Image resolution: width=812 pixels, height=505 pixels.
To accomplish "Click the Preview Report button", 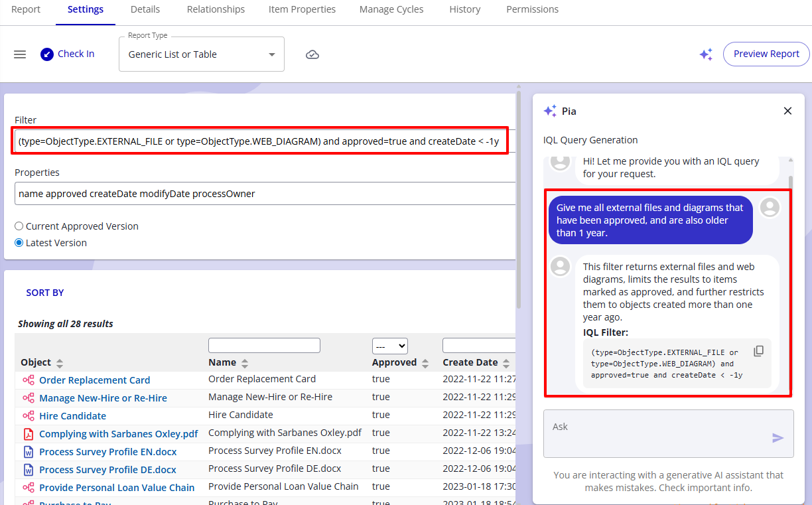I will click(x=766, y=54).
